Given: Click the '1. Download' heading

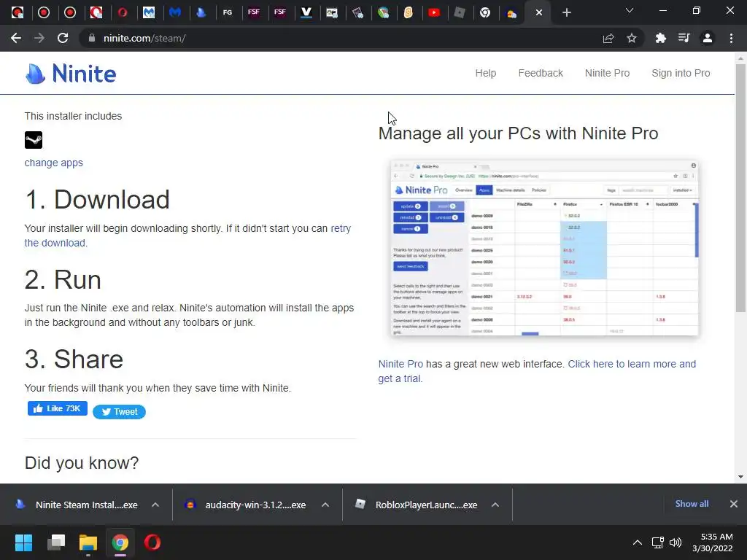Looking at the screenshot, I should 97,200.
